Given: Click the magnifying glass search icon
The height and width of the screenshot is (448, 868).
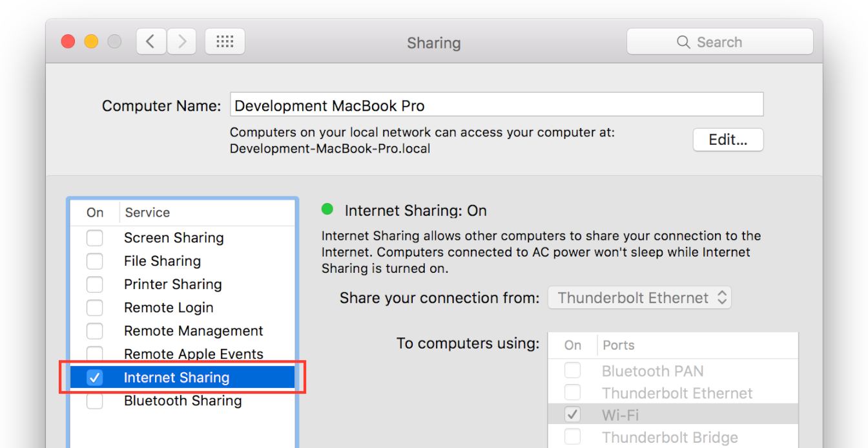Looking at the screenshot, I should [x=683, y=42].
